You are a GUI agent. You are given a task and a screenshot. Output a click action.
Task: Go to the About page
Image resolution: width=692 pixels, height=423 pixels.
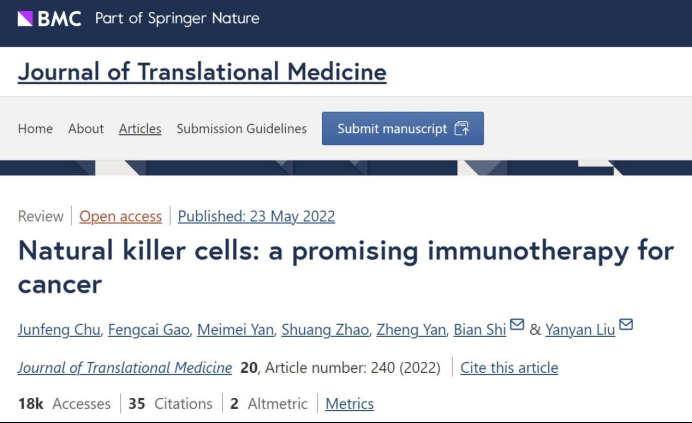(86, 129)
